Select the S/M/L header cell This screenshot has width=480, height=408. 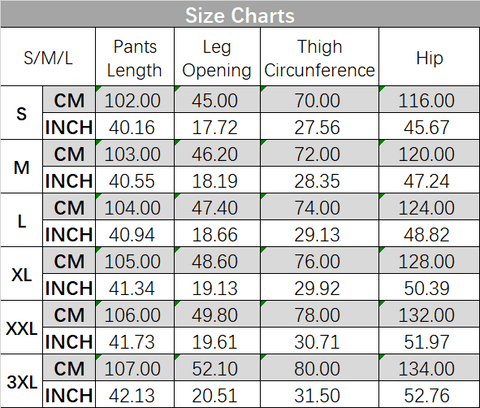[x=48, y=57]
